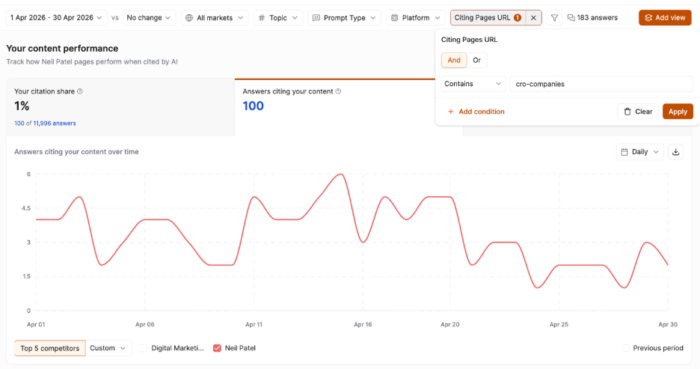Open the Contains operator dropdown

pyautogui.click(x=473, y=84)
